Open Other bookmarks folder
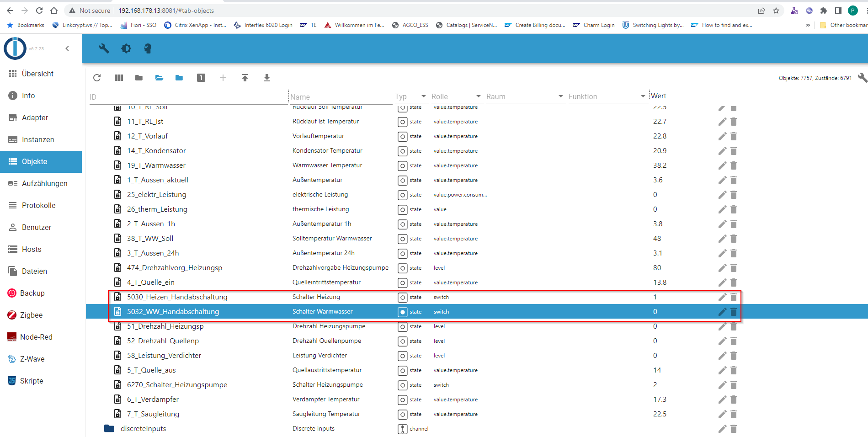 click(x=844, y=25)
